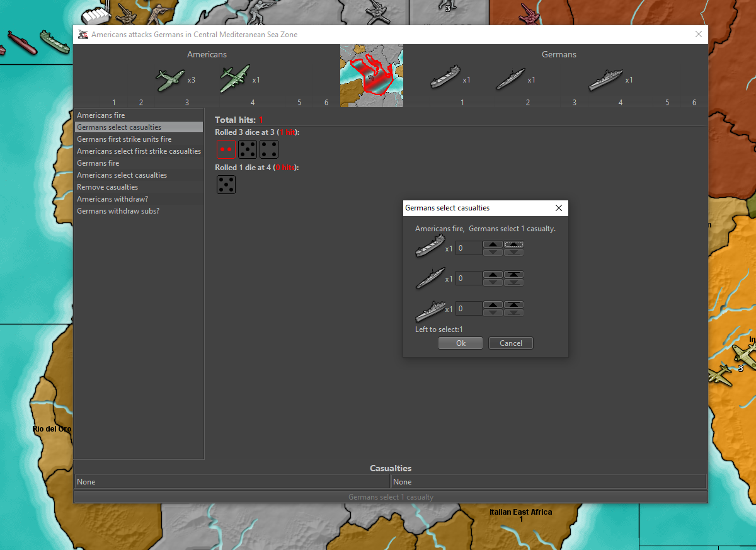Click the TripleA icon in battle window title
Screen dimensions: 756x550
tap(83, 35)
